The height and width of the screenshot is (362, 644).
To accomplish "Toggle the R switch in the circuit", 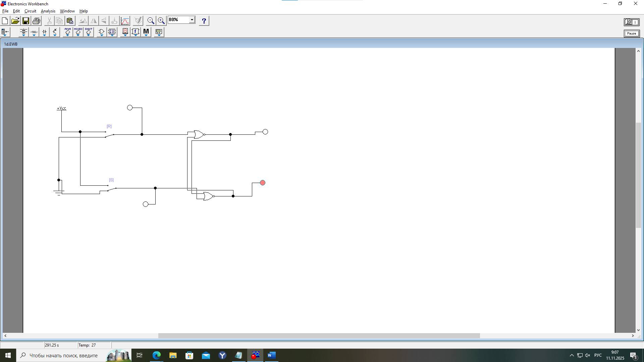I will pyautogui.click(x=110, y=134).
